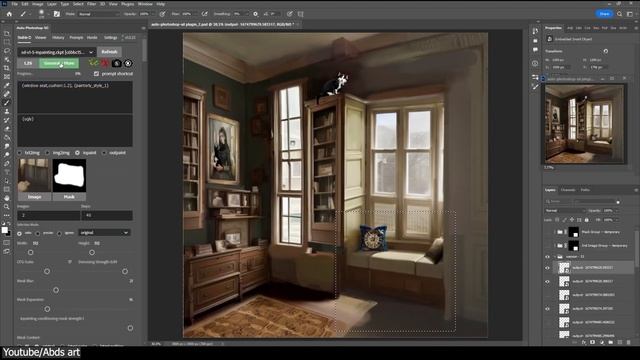Click the search magnifier icon top right
Image resolution: width=640 pixels, height=360 pixels.
point(620,14)
